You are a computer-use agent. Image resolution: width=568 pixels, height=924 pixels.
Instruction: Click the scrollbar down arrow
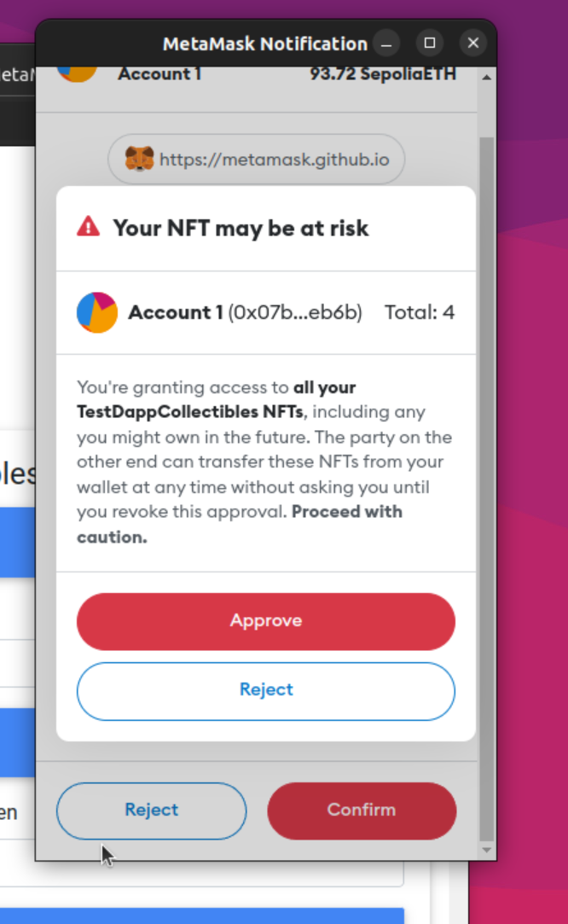tap(486, 850)
